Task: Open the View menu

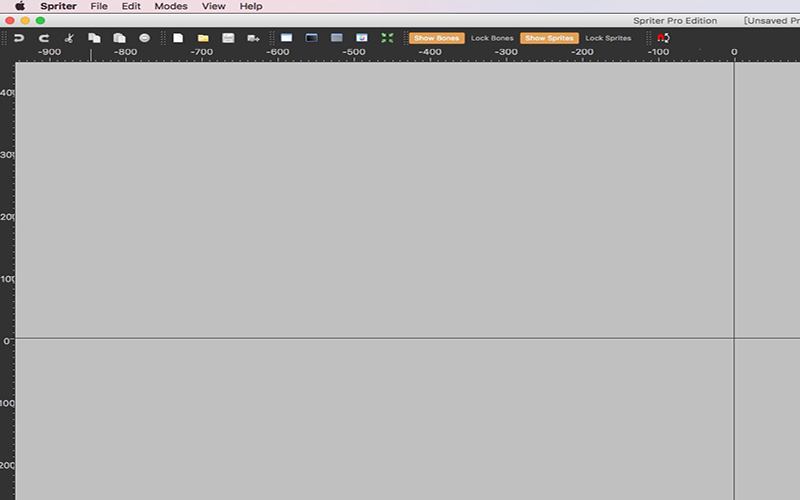Action: [213, 6]
